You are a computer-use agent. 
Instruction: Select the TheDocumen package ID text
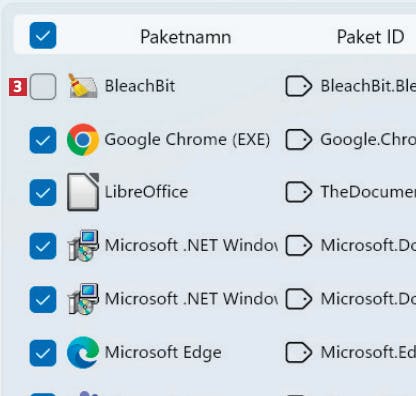(368, 192)
